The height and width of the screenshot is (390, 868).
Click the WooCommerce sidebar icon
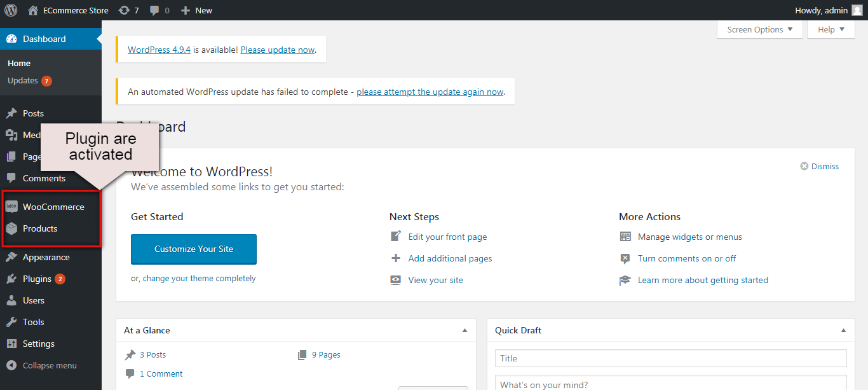[11, 207]
